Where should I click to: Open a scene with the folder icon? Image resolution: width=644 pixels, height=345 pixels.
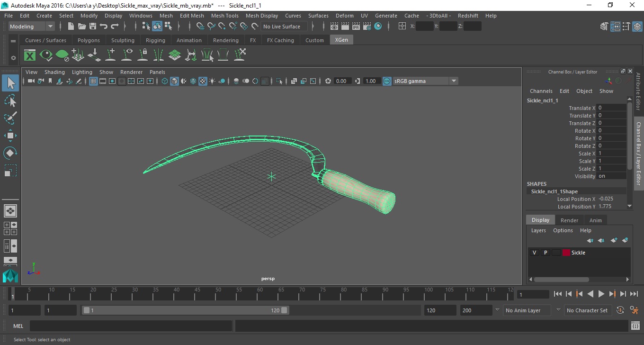pos(81,27)
